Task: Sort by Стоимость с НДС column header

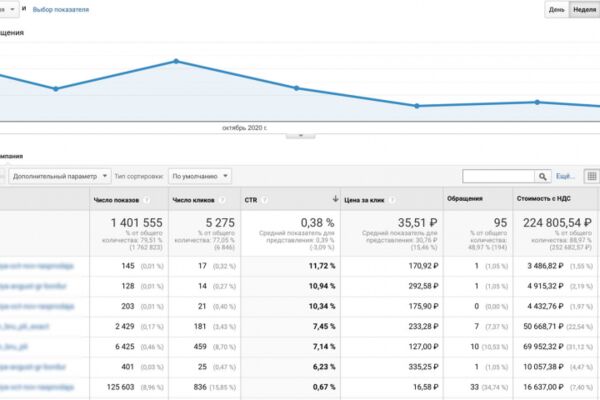Action: click(x=543, y=199)
